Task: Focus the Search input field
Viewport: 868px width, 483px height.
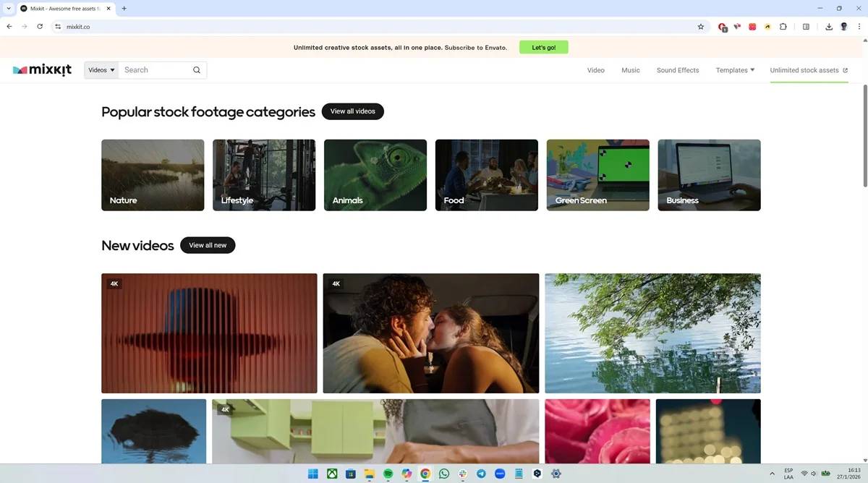Action: [156, 70]
